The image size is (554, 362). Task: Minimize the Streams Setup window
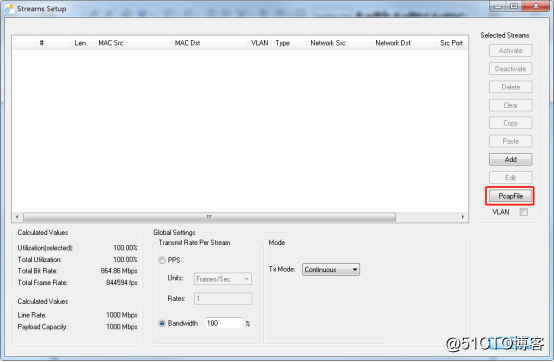pyautogui.click(x=498, y=6)
